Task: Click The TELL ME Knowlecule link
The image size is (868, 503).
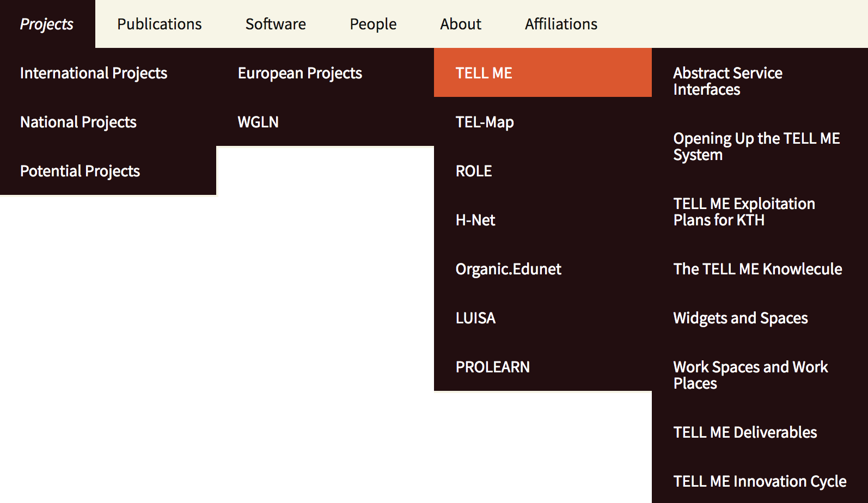Action: point(757,269)
